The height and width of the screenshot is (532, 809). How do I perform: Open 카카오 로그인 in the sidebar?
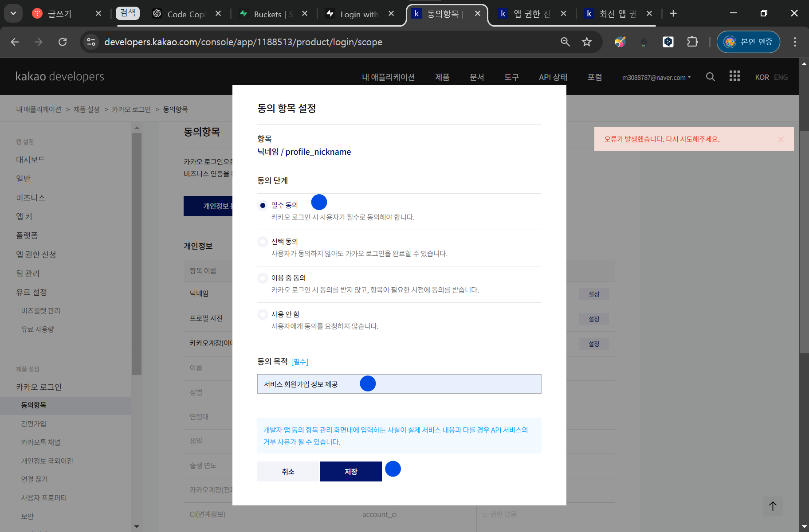(x=39, y=387)
